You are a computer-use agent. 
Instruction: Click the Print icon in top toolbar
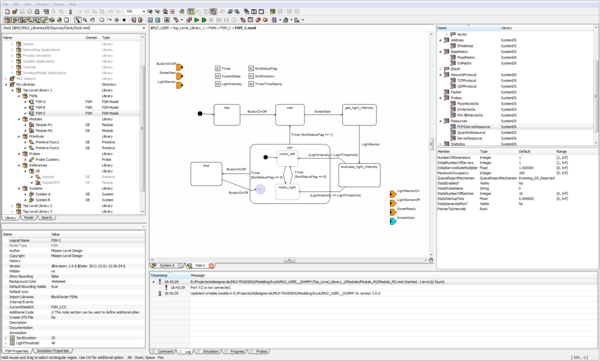click(37, 12)
